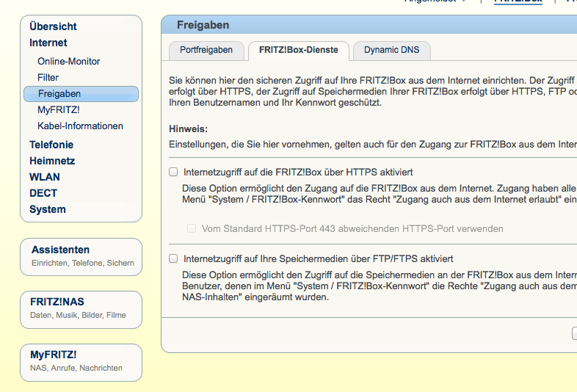This screenshot has width=577, height=392.
Task: Enable Internetzugriff über HTTPS checkbox
Action: point(173,172)
